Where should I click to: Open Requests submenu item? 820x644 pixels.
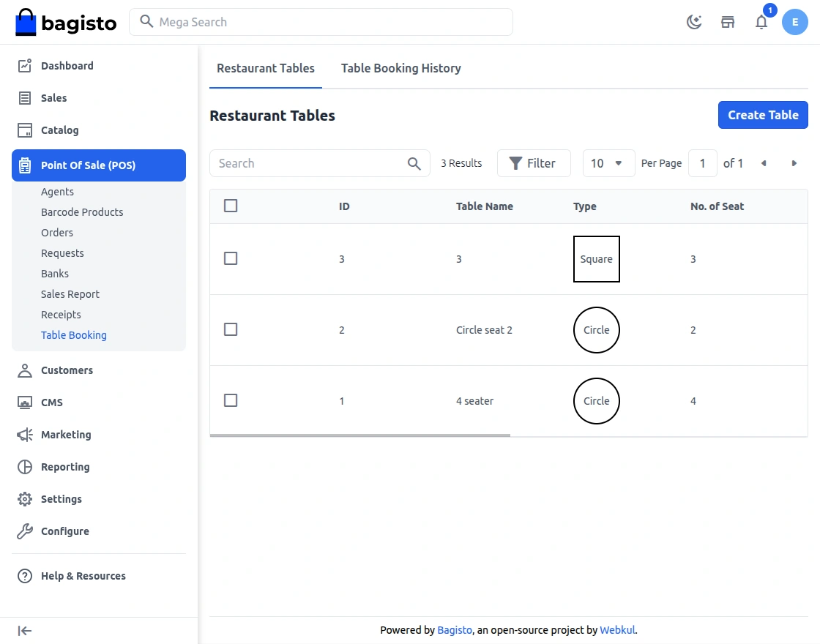click(62, 253)
